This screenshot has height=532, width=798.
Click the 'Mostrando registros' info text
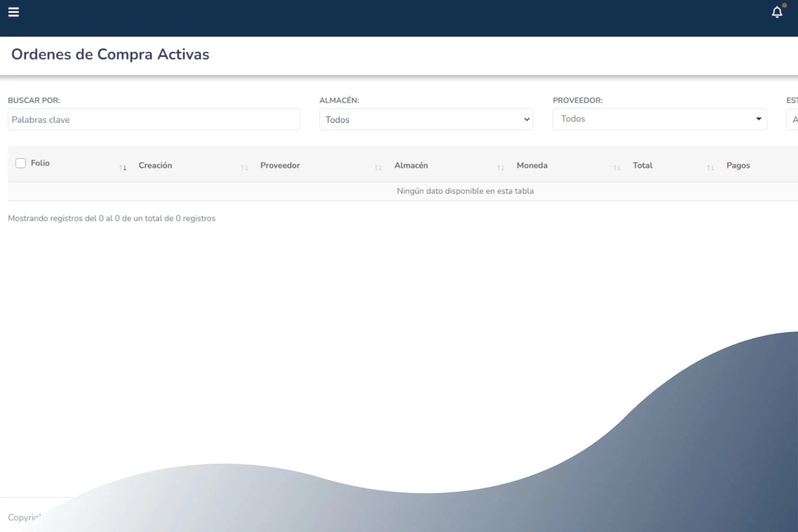(x=111, y=219)
